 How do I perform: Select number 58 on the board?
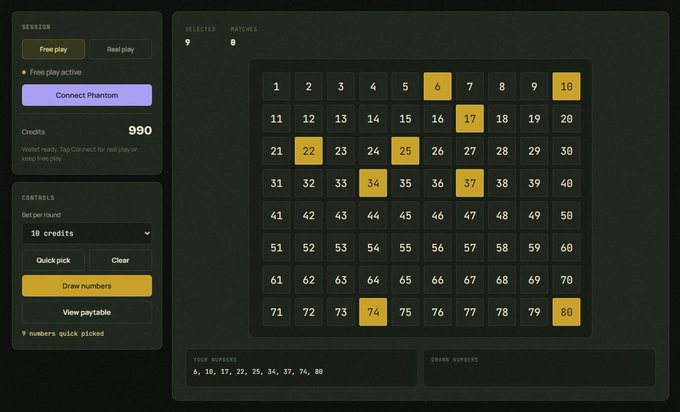point(502,248)
